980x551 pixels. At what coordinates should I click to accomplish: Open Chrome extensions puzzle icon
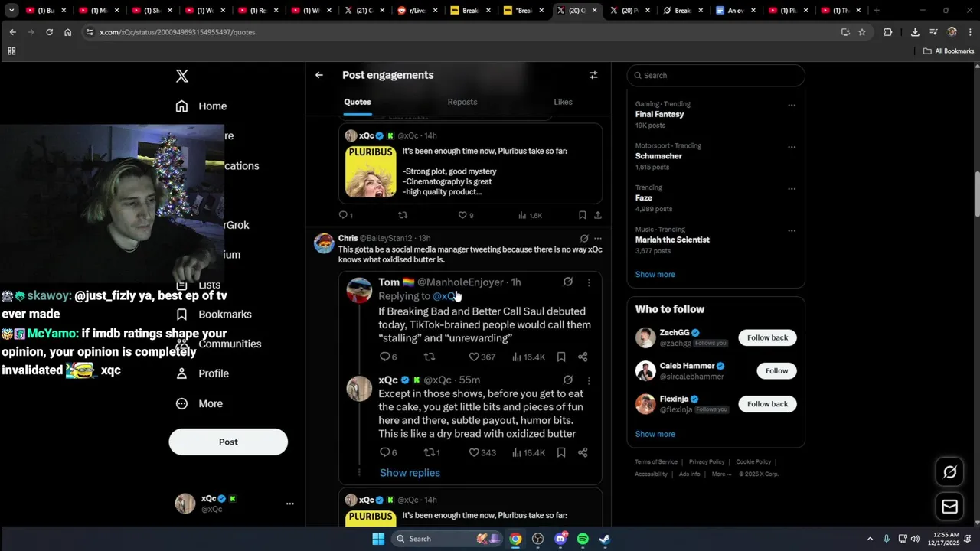tap(888, 32)
